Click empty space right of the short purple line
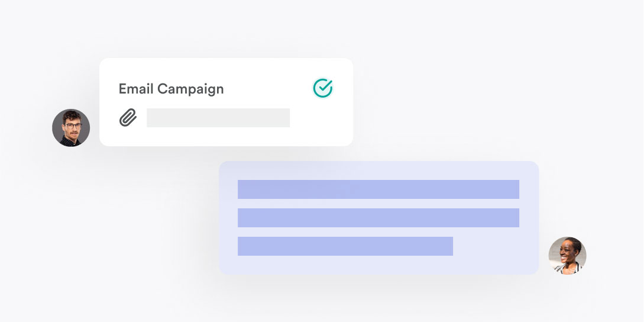The image size is (644, 322). click(x=487, y=246)
